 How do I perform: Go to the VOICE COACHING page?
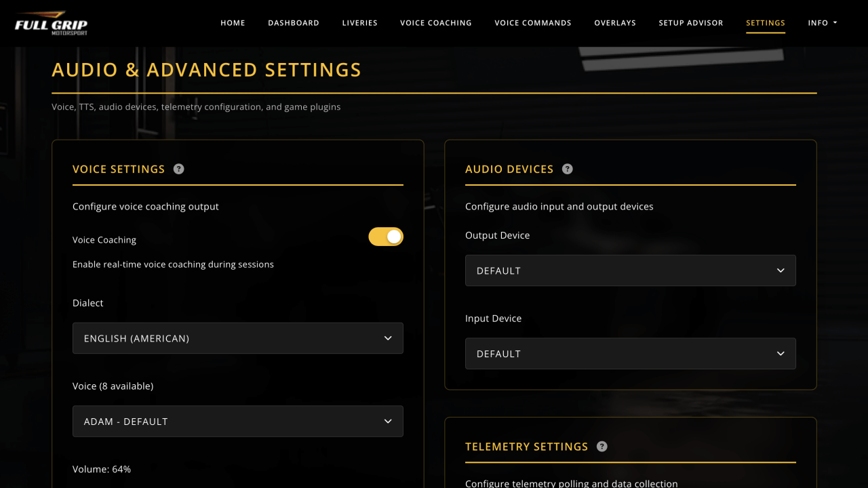pyautogui.click(x=436, y=22)
